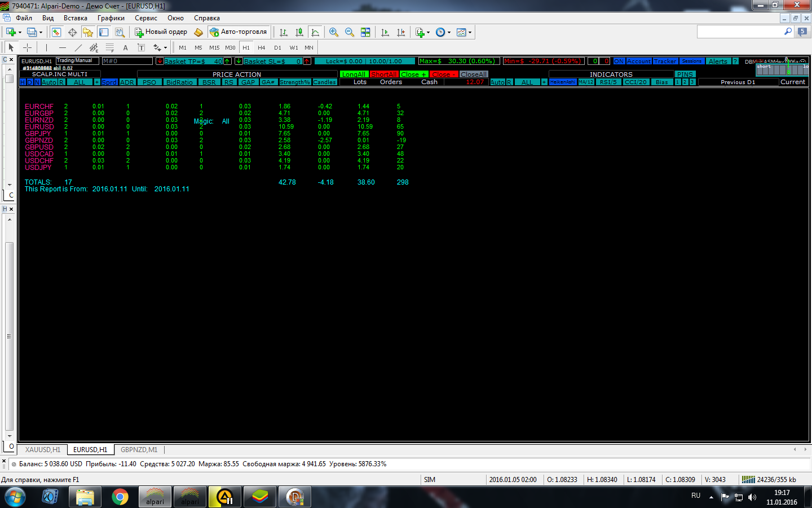Expand the new chart dropdown arrow
This screenshot has height=508, width=812.
coord(20,33)
